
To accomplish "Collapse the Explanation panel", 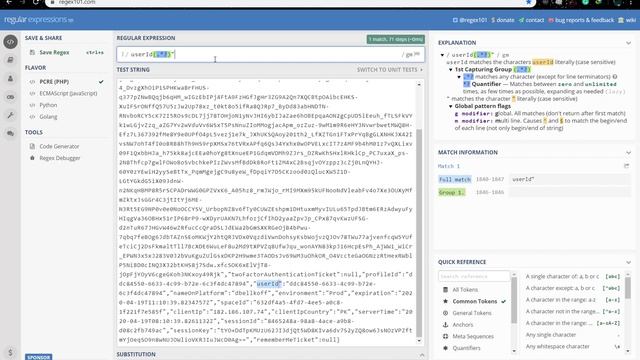I will pos(628,43).
